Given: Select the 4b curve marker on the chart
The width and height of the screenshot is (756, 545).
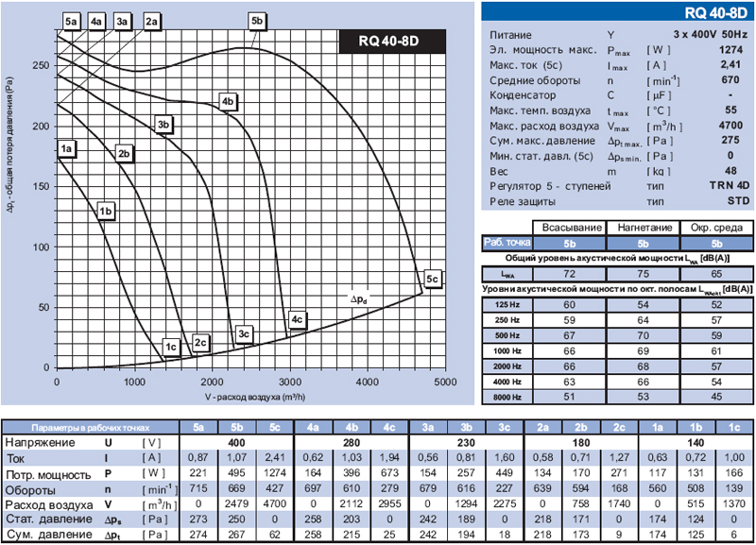Looking at the screenshot, I should click(227, 102).
